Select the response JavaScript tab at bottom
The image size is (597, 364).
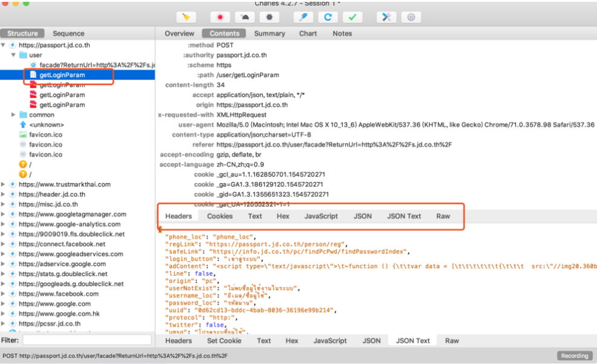pyautogui.click(x=330, y=341)
